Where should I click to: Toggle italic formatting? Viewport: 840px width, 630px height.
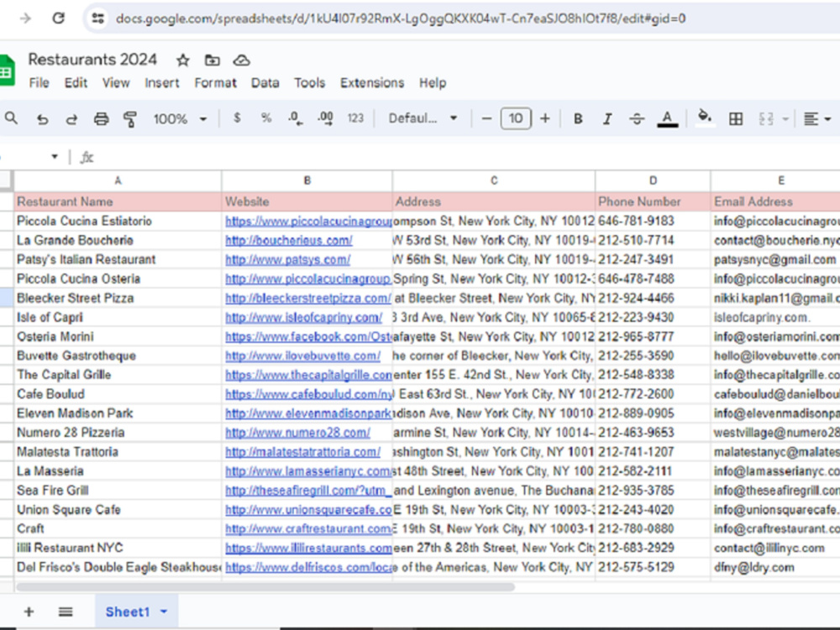[x=607, y=119]
